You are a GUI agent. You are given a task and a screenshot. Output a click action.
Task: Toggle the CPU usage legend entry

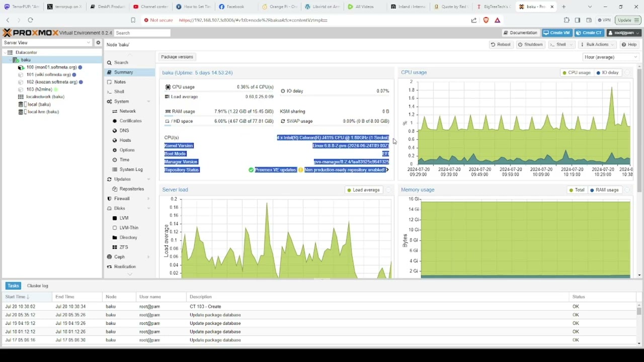(x=577, y=72)
